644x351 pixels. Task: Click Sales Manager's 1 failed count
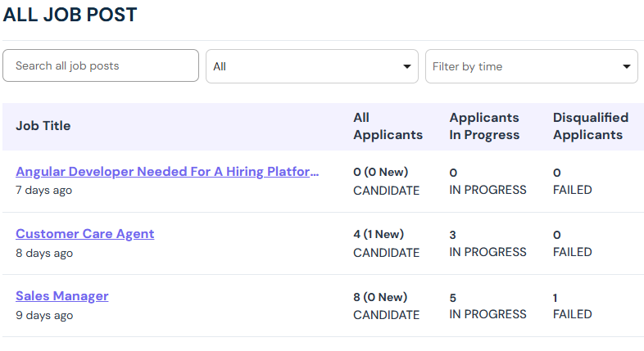pos(555,298)
